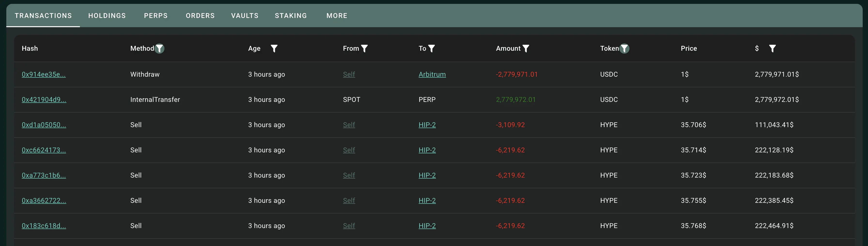Viewport: 868px width, 246px height.
Task: Switch to the Holdings tab
Action: (107, 16)
